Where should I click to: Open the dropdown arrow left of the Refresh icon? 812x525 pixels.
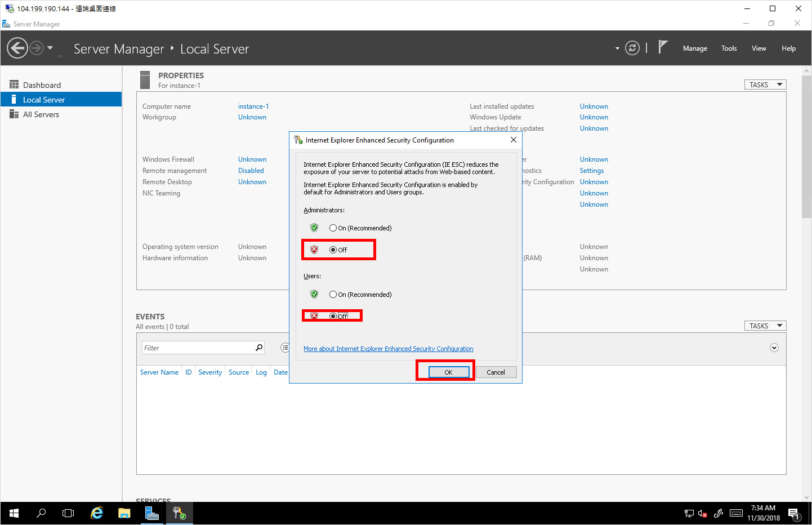(617, 48)
